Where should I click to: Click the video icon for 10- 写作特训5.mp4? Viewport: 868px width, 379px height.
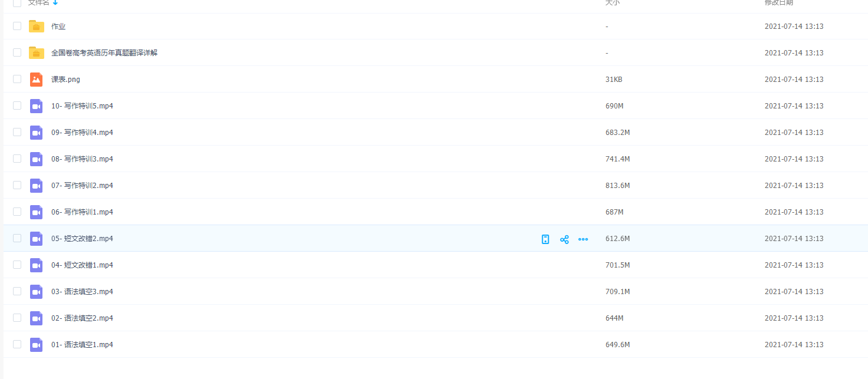pos(37,106)
